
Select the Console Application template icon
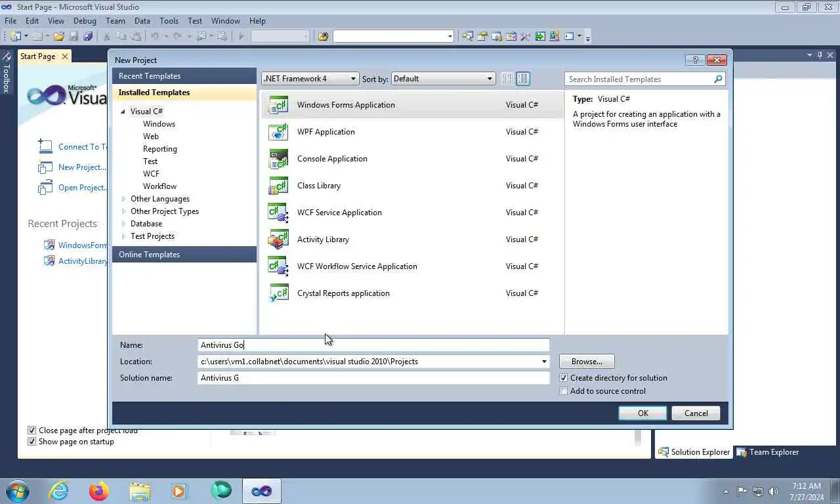(278, 159)
